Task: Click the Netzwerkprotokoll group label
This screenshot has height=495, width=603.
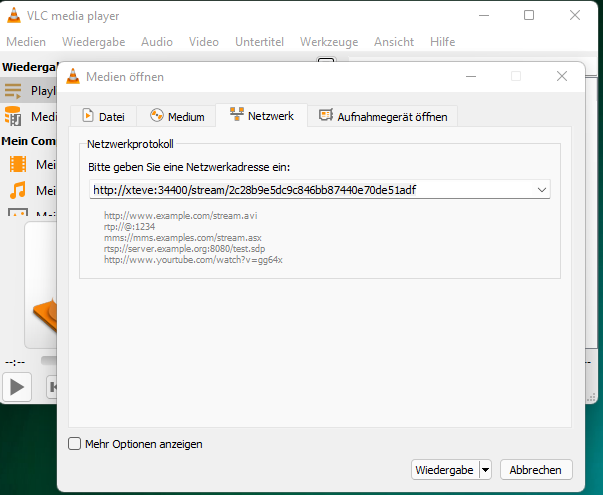Action: tap(130, 144)
